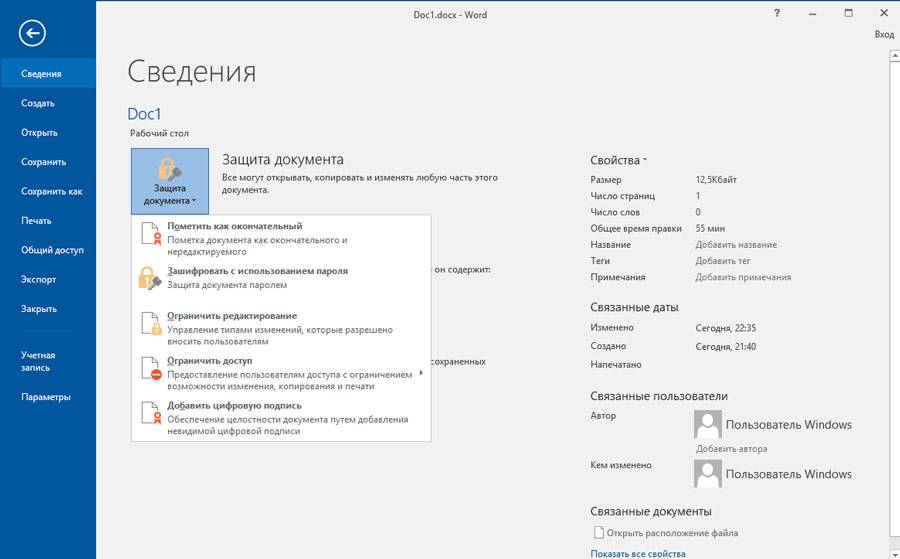Viewport: 900px width, 559px height.
Task: Click the author avatar for Пользователь Windows
Action: 707,424
